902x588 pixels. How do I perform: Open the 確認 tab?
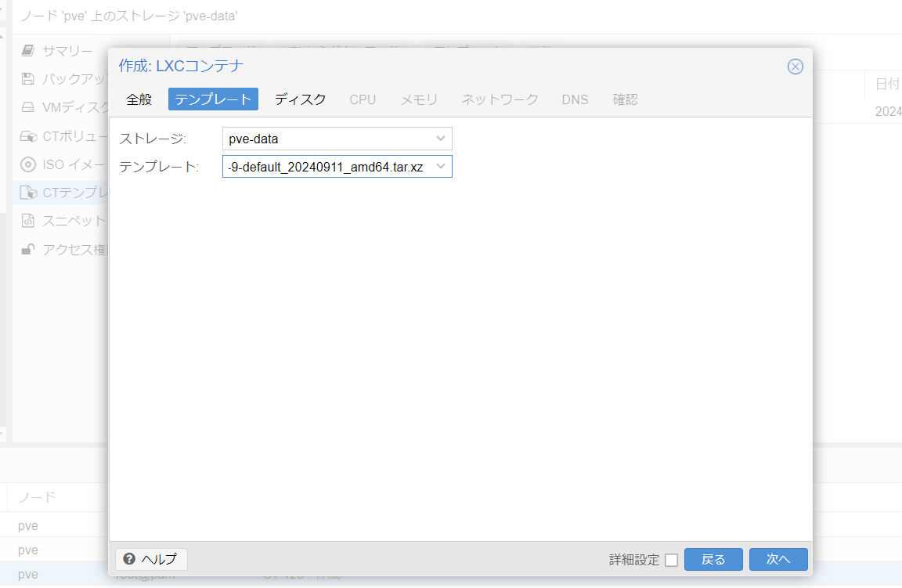(x=625, y=99)
